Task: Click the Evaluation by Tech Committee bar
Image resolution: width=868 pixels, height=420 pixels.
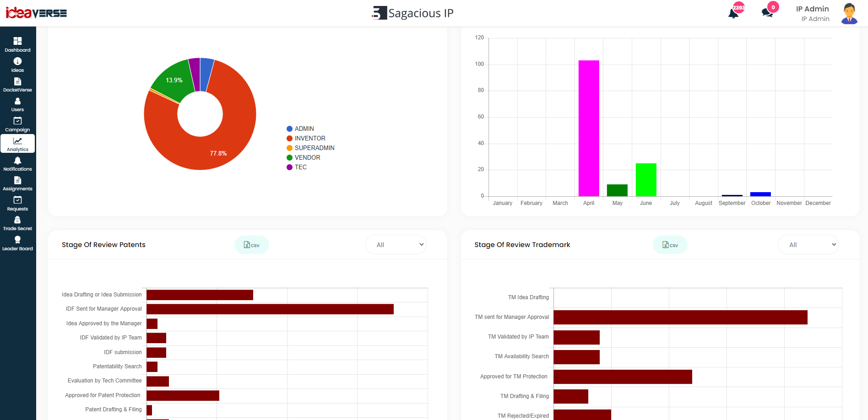Action: pyautogui.click(x=157, y=381)
